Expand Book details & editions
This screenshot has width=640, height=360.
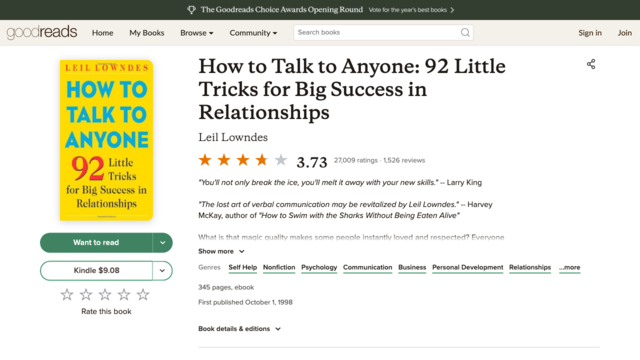[x=240, y=329]
